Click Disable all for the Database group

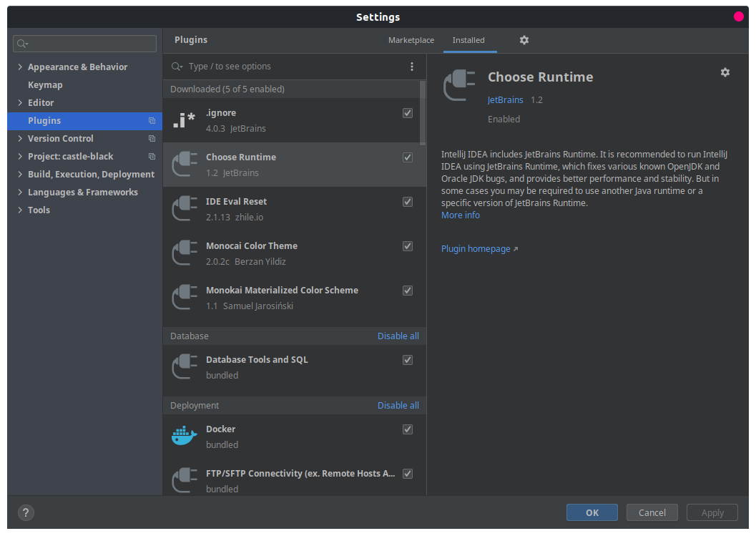pyautogui.click(x=398, y=336)
